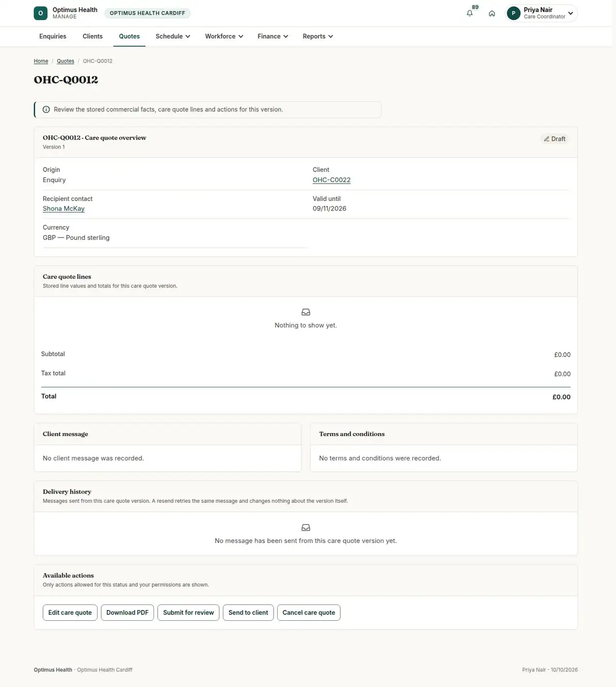Click the Optimus Health logo icon
Screen dimensions: 616x687
41,13
